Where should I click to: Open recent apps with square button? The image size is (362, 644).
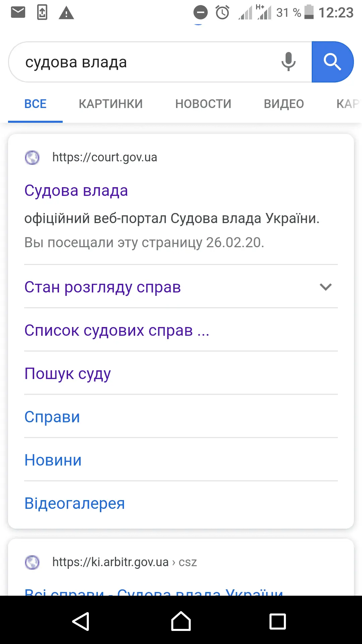[278, 621]
